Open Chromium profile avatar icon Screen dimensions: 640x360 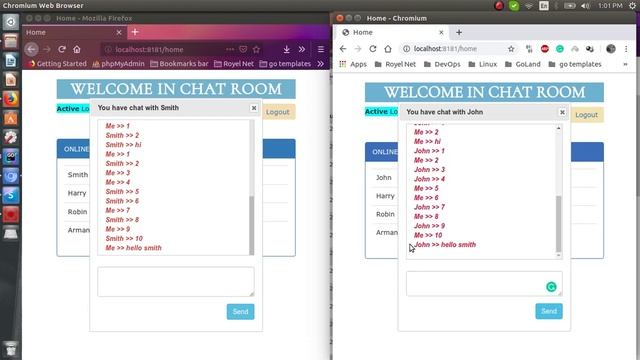coord(611,49)
